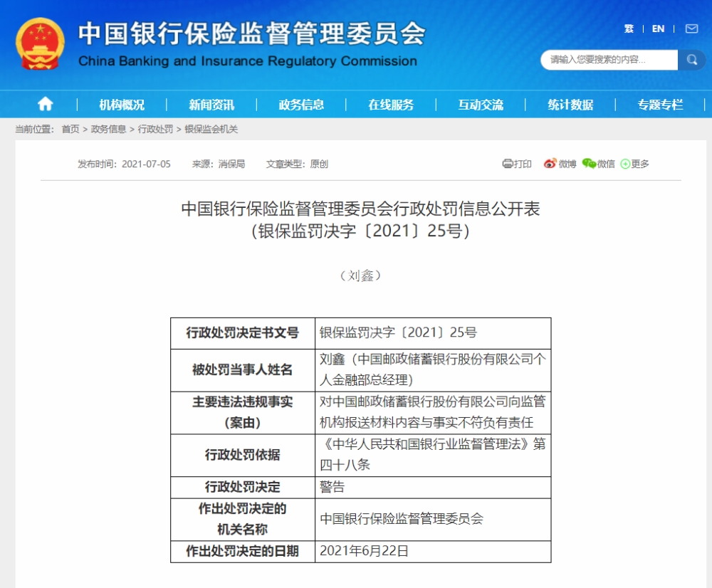
Task: Open the 机构概况 menu
Action: [x=122, y=105]
